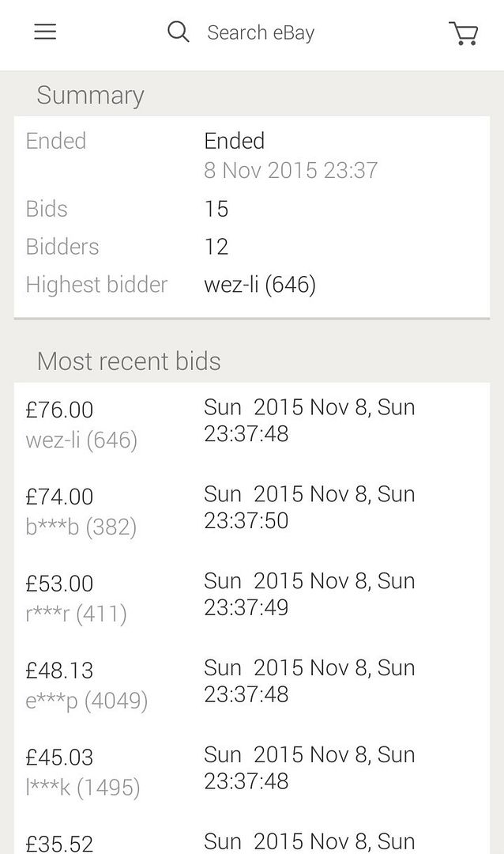Screen dimensions: 504x854
Task: Open highest bidder wez-li profile
Action: pyautogui.click(x=260, y=285)
